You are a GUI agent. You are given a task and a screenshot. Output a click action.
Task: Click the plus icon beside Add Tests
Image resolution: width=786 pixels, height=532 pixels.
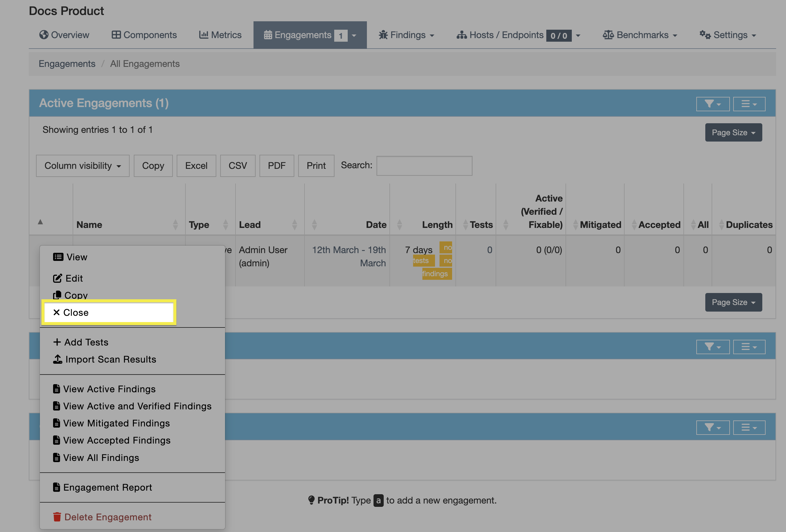[x=57, y=342]
